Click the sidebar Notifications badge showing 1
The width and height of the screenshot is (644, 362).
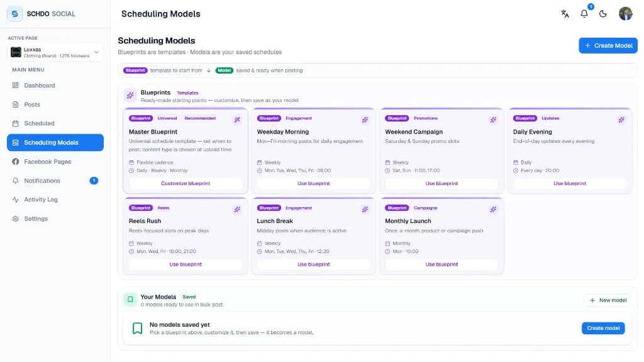tap(94, 181)
